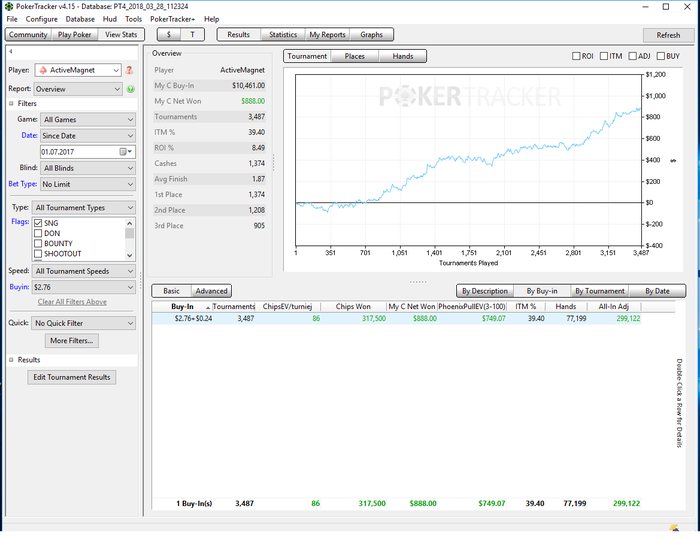Open the Database menu
This screenshot has height=539, width=700.
point(80,19)
